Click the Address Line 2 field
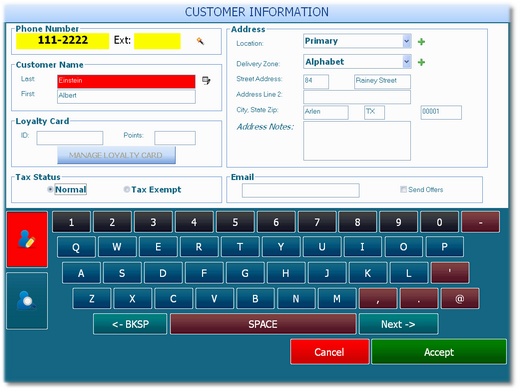The width and height of the screenshot is (520, 392). tap(357, 97)
